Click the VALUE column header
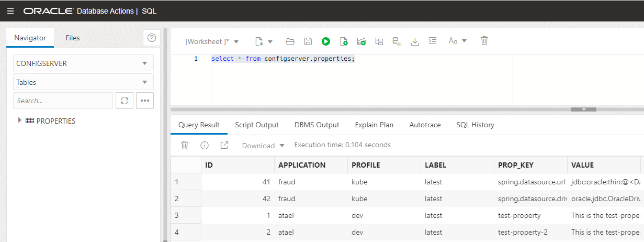Screen dimensions: 644x242 (x=604, y=165)
